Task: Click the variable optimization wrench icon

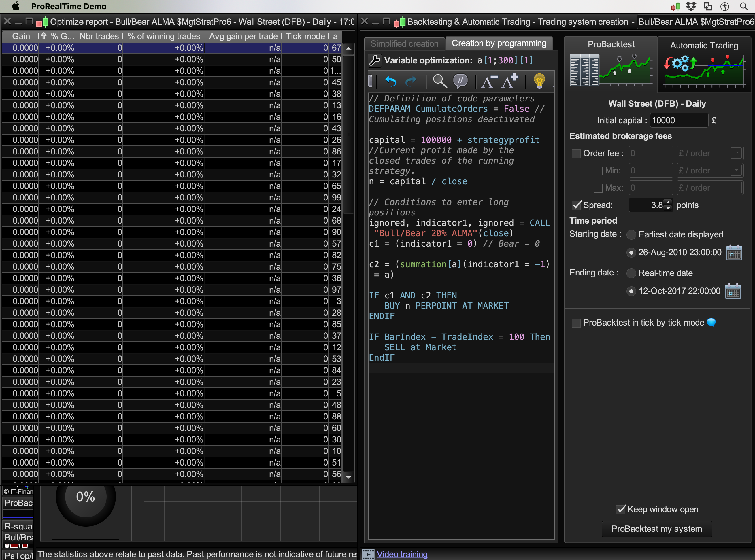Action: 375,61
